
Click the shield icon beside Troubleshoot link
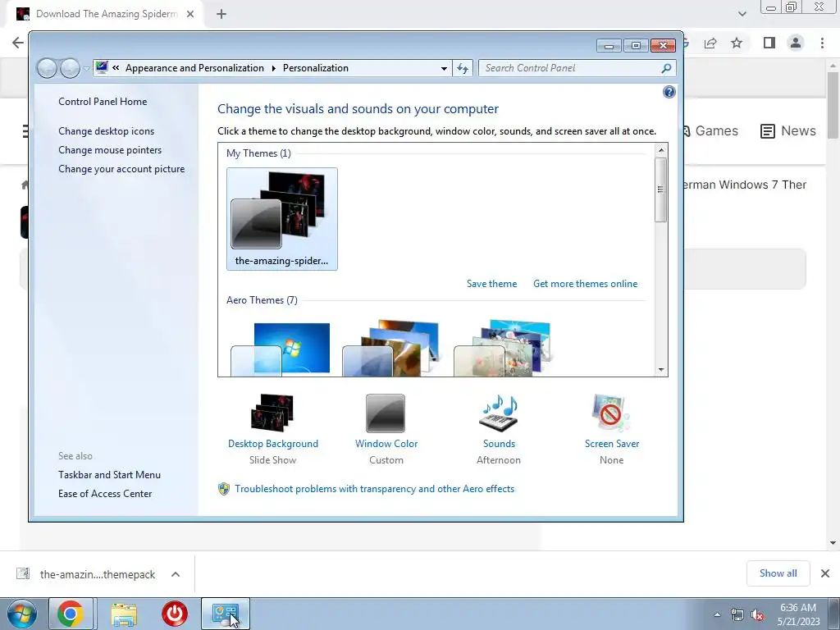click(x=224, y=489)
